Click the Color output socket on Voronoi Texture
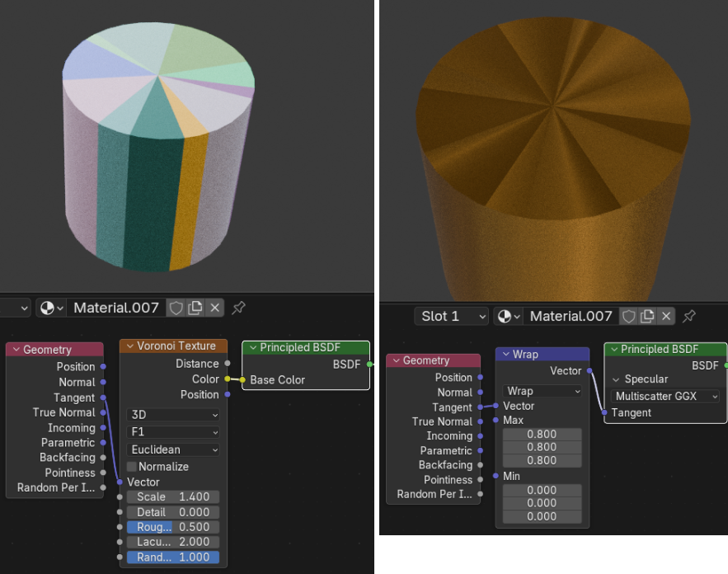728x574 pixels. [228, 379]
